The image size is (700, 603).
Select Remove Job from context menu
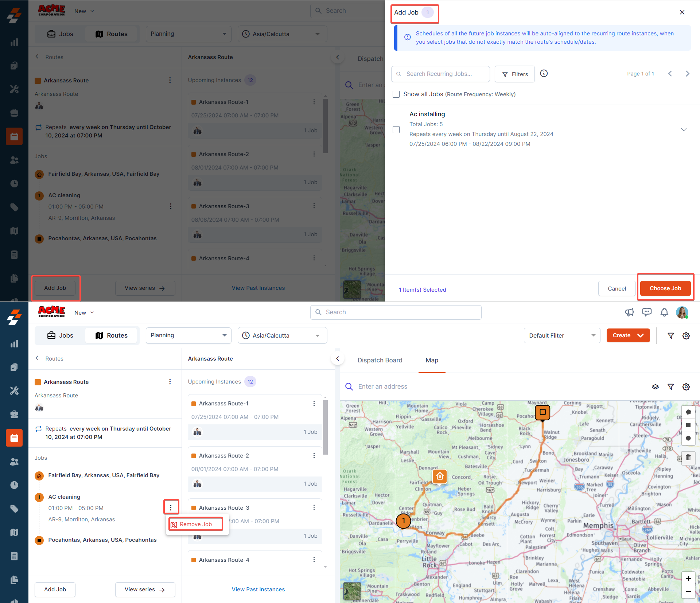point(196,524)
